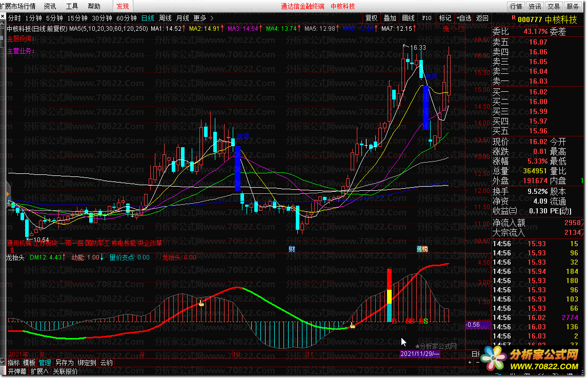Click the 主营业务 label
This screenshot has height=379, width=588.
(21, 51)
